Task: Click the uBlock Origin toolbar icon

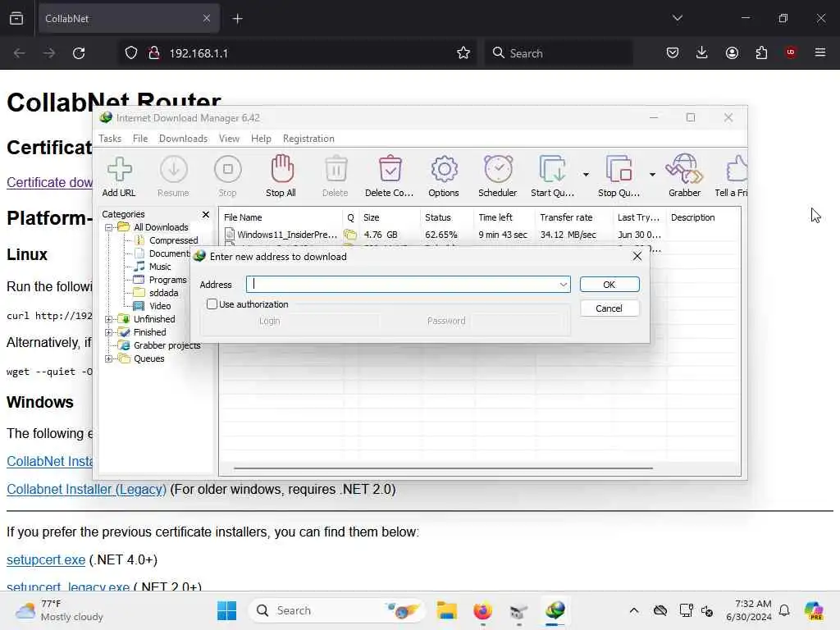Action: point(791,52)
